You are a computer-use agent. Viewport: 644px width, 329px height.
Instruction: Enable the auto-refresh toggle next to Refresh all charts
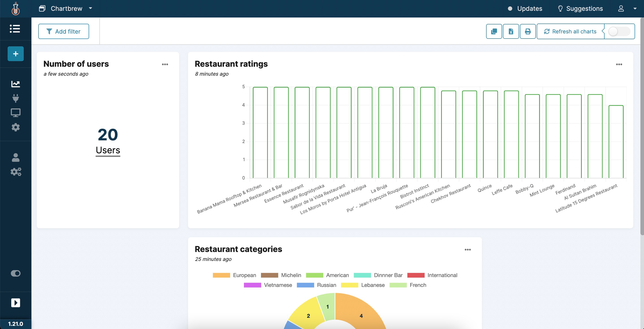(x=619, y=31)
